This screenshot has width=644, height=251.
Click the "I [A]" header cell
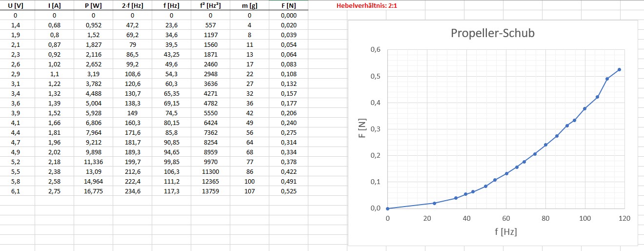[x=54, y=6]
